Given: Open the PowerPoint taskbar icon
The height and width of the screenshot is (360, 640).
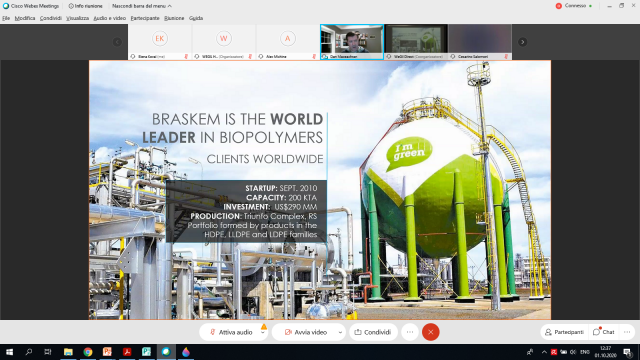Looking at the screenshot, I should tap(107, 352).
